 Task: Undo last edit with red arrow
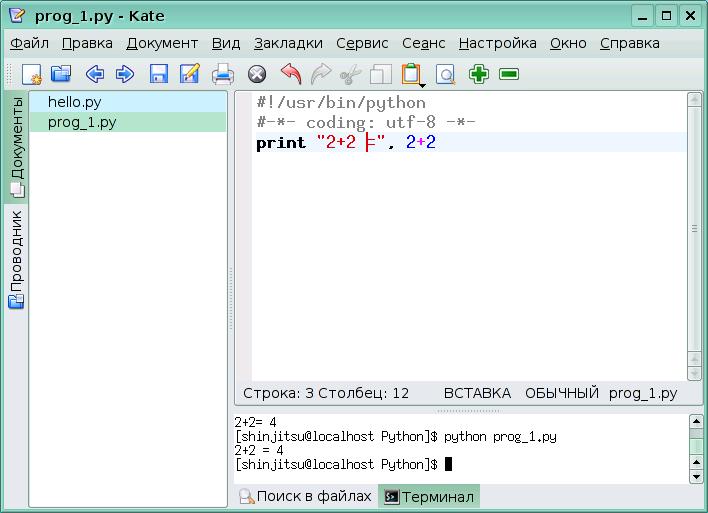[x=290, y=74]
